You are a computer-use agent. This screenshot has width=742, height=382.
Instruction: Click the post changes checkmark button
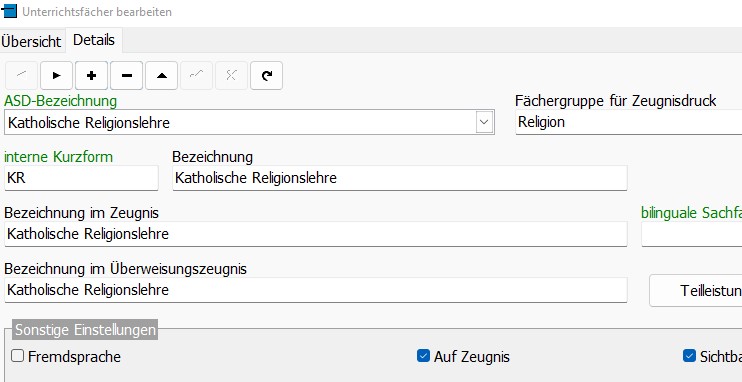pos(196,75)
